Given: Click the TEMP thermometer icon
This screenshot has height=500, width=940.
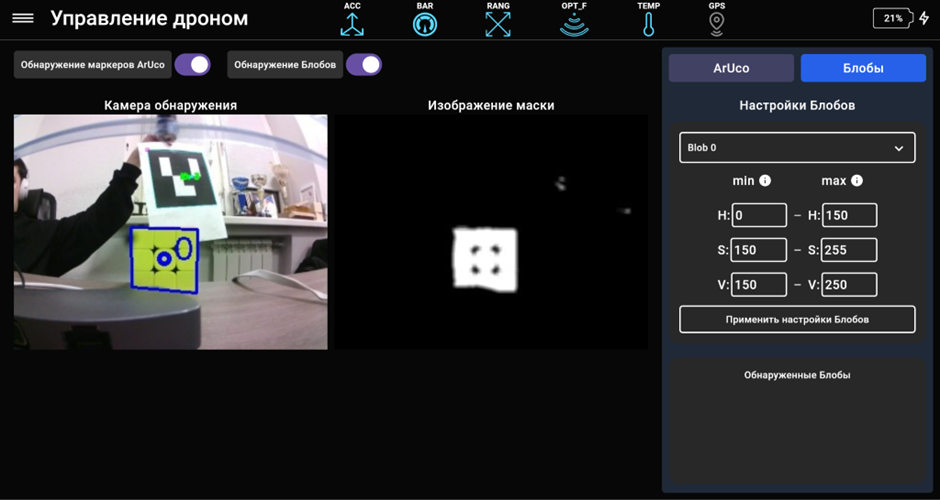Looking at the screenshot, I should point(648,24).
